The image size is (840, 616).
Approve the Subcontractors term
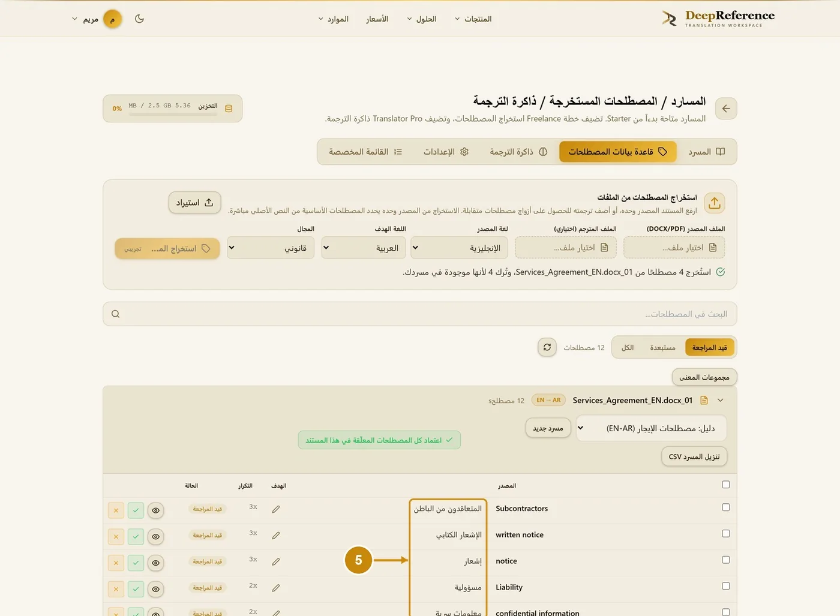tap(136, 510)
